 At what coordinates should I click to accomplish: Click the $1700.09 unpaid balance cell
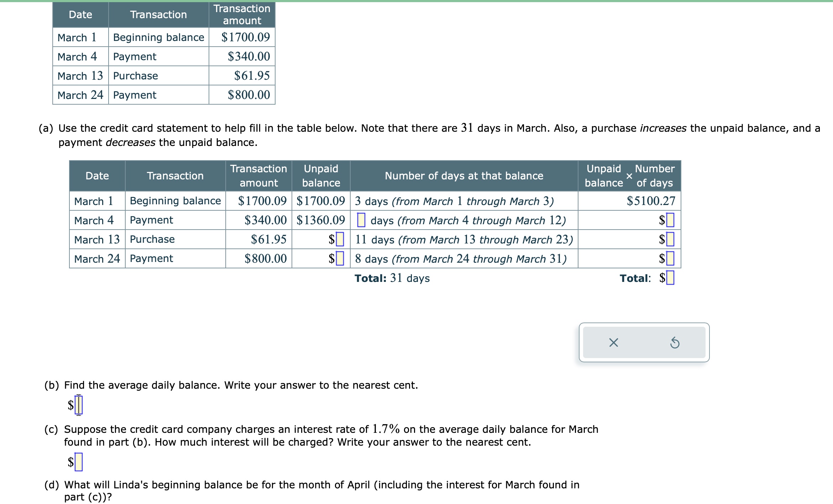(x=320, y=201)
